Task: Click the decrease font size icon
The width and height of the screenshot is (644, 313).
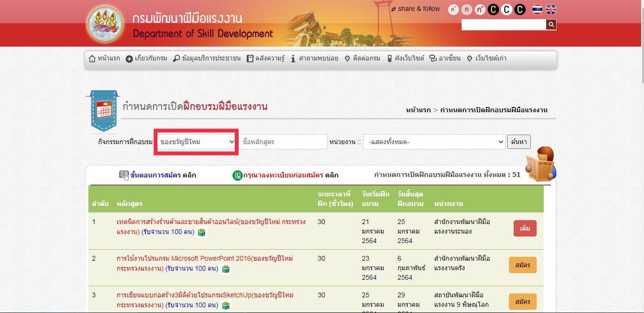Action: click(453, 10)
